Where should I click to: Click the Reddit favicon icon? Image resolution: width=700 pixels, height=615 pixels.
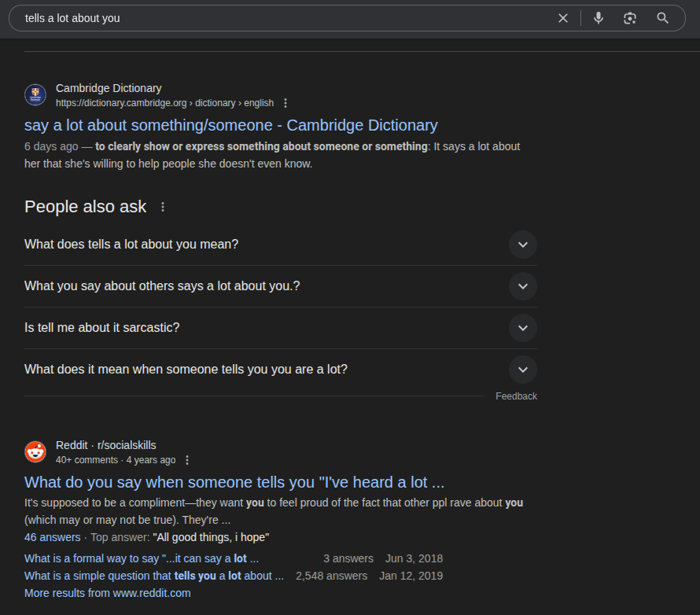35,451
